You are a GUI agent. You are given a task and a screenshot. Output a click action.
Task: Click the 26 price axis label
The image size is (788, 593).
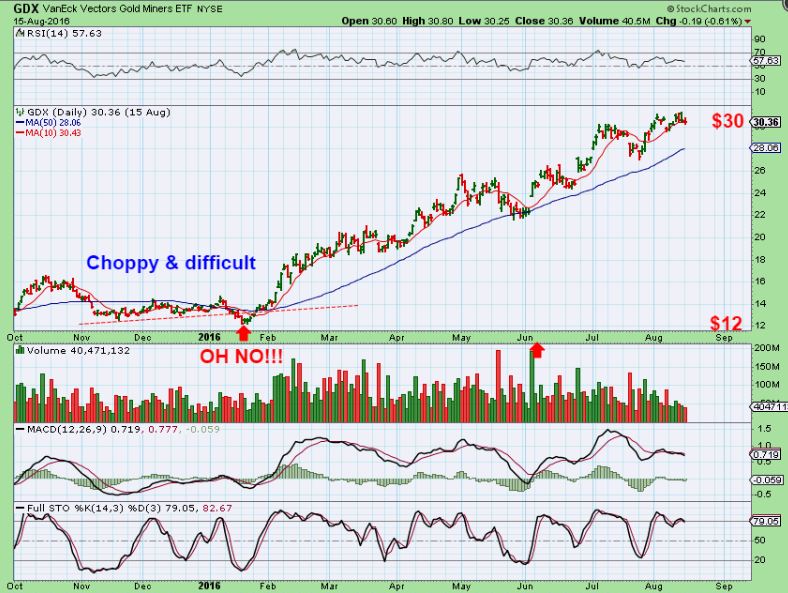coord(759,170)
